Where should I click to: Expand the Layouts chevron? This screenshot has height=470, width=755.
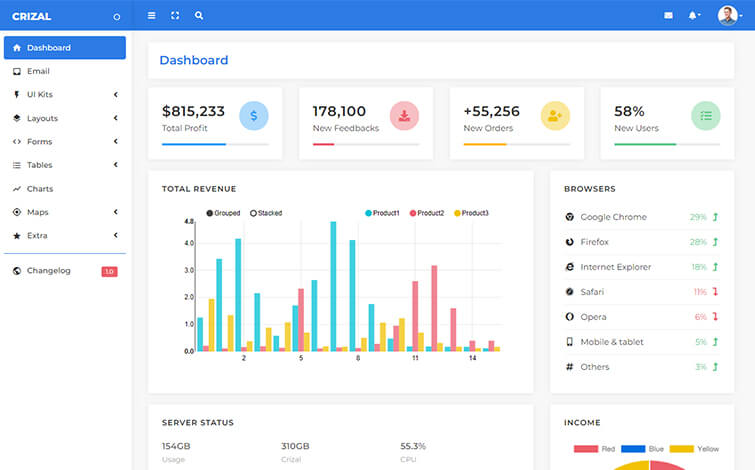(x=116, y=118)
